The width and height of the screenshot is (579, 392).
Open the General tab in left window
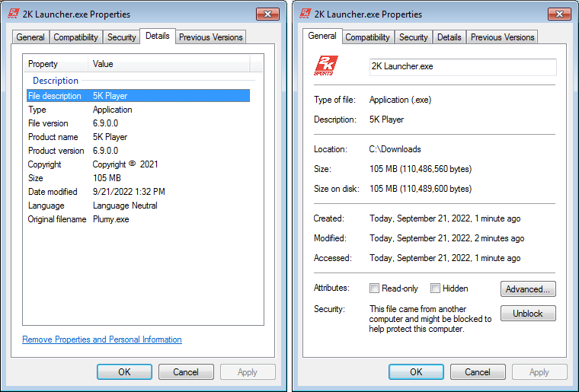point(30,37)
